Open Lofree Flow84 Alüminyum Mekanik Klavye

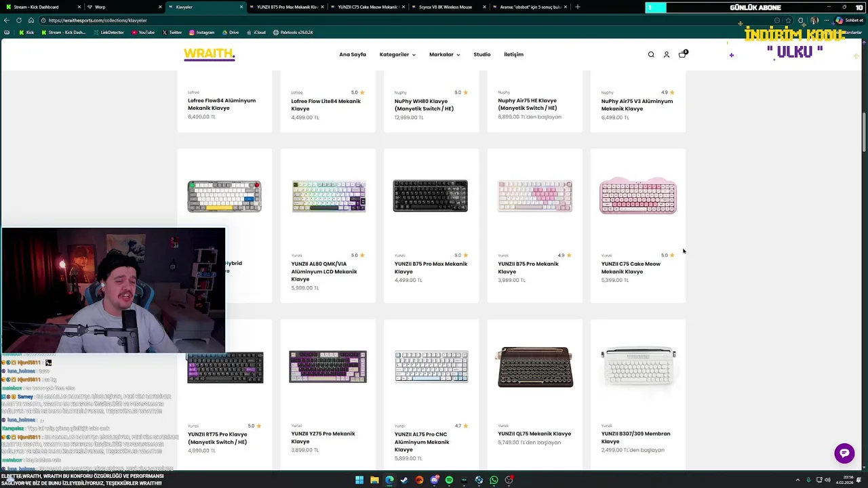[x=222, y=104]
